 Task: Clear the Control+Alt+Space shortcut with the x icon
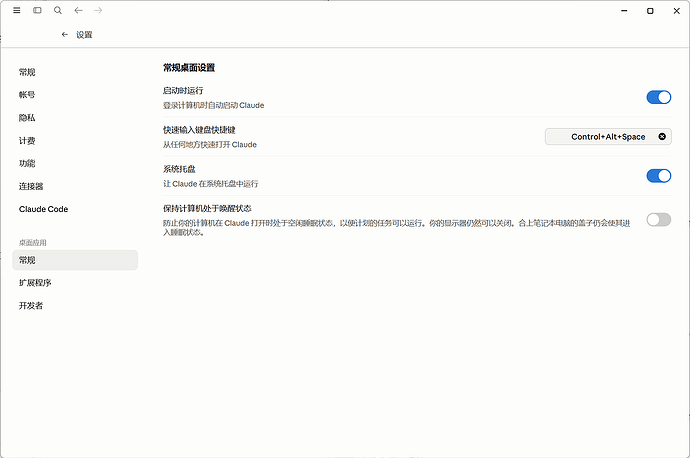(662, 136)
